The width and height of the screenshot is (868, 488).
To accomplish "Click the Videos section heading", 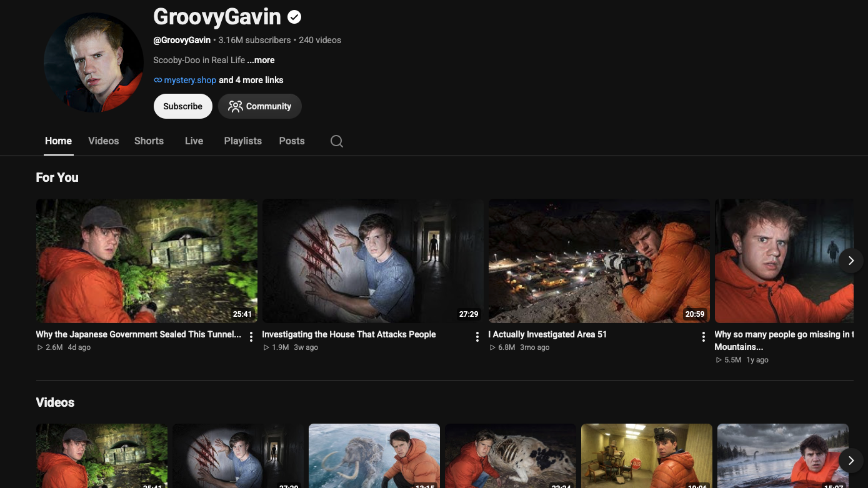I will (55, 402).
